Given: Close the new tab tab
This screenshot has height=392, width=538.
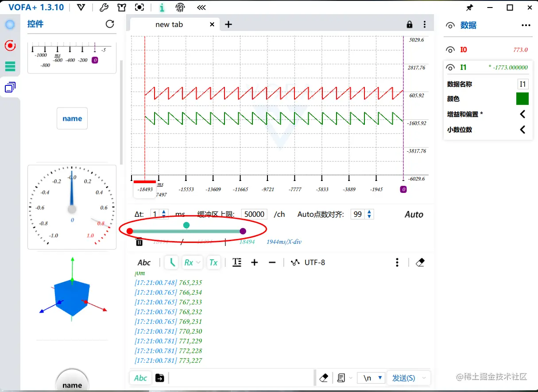Looking at the screenshot, I should pyautogui.click(x=212, y=24).
